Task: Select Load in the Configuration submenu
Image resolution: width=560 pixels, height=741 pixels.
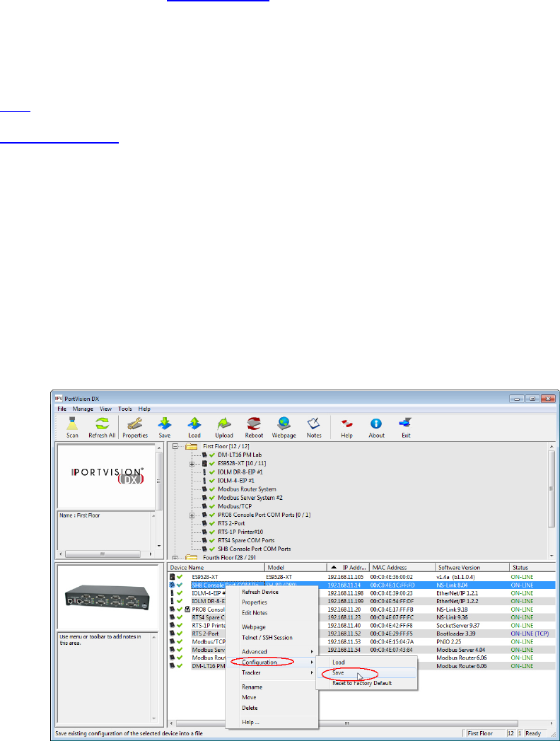Action: [367, 662]
